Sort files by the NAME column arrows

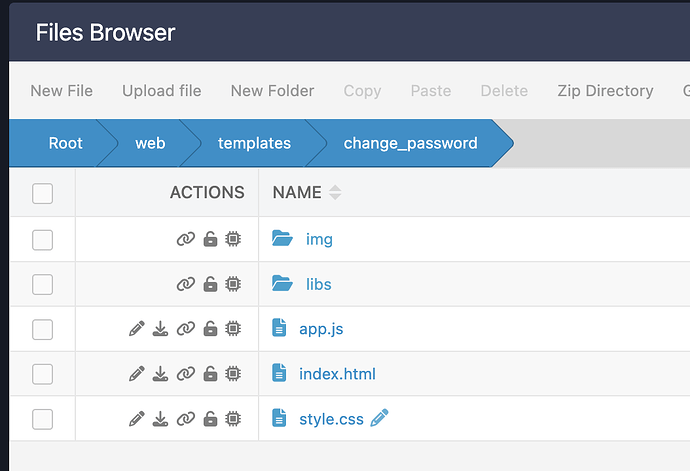(x=335, y=193)
